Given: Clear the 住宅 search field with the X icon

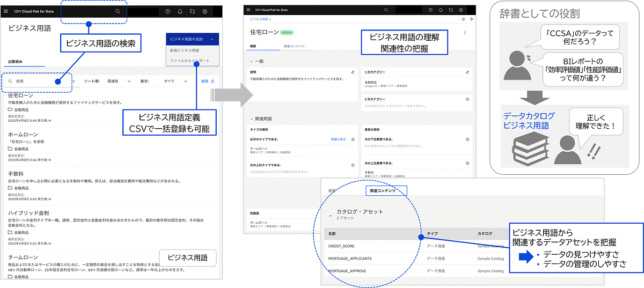Looking at the screenshot, I should [x=74, y=81].
